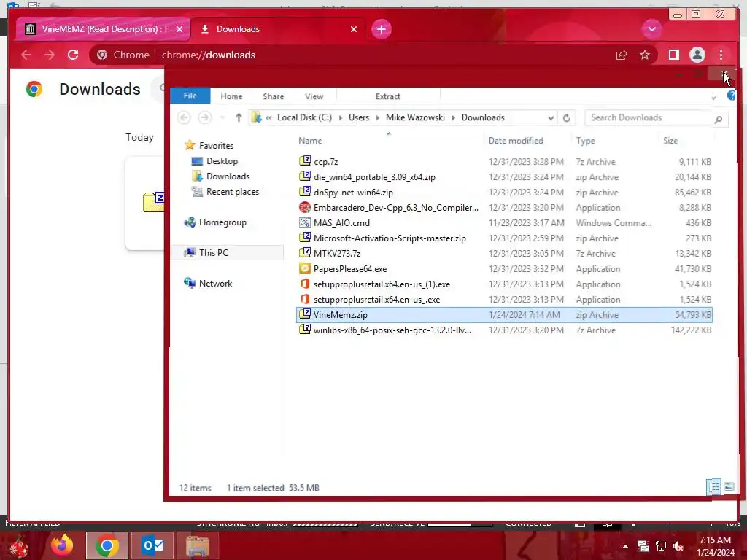Close the VineMEMZ tab

click(179, 29)
